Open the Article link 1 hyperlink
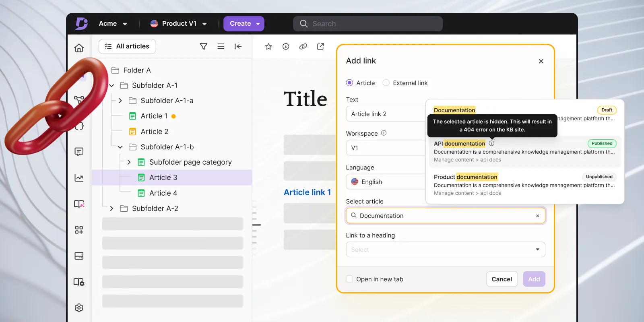Image resolution: width=644 pixels, height=322 pixels. click(x=308, y=192)
